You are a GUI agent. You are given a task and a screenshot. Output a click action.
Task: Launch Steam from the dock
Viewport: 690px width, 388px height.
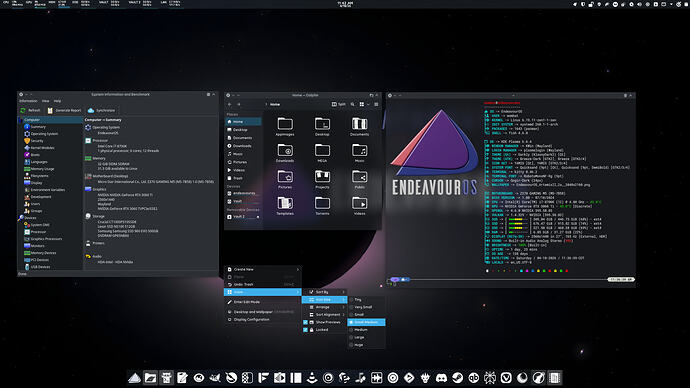pyautogui.click(x=458, y=377)
